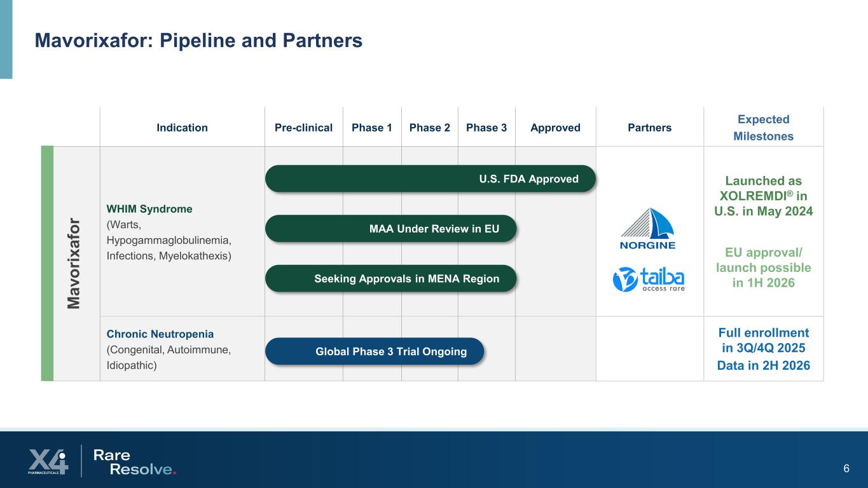Select the Indication column header
Screen dimensions: 868x488
[x=182, y=128]
